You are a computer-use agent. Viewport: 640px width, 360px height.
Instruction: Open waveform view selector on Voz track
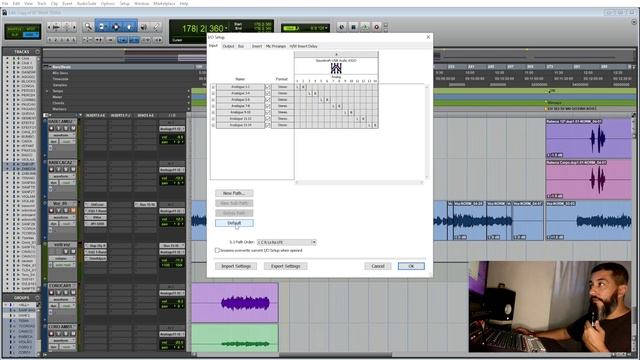pyautogui.click(x=61, y=218)
